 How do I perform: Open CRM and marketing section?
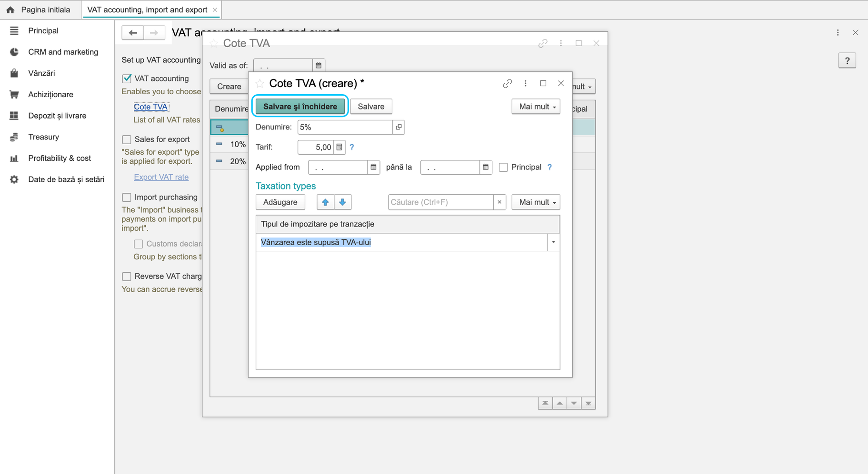point(63,52)
